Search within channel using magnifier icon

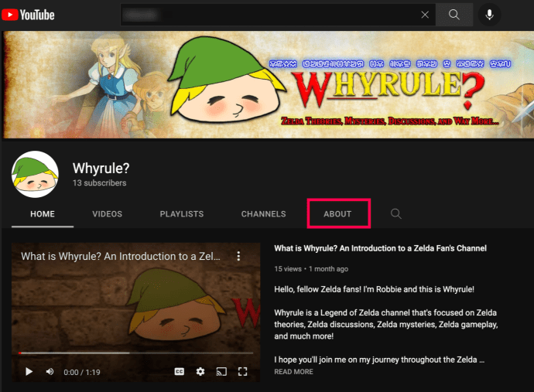pos(395,214)
